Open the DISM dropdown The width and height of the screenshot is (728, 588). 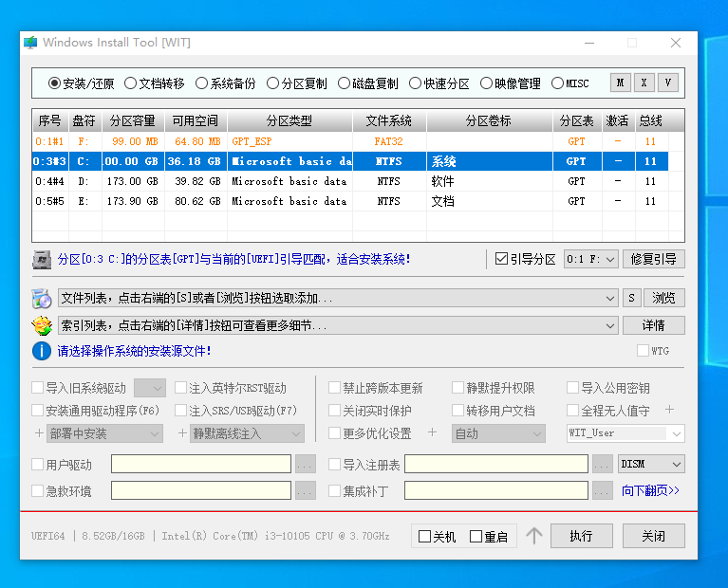point(651,464)
